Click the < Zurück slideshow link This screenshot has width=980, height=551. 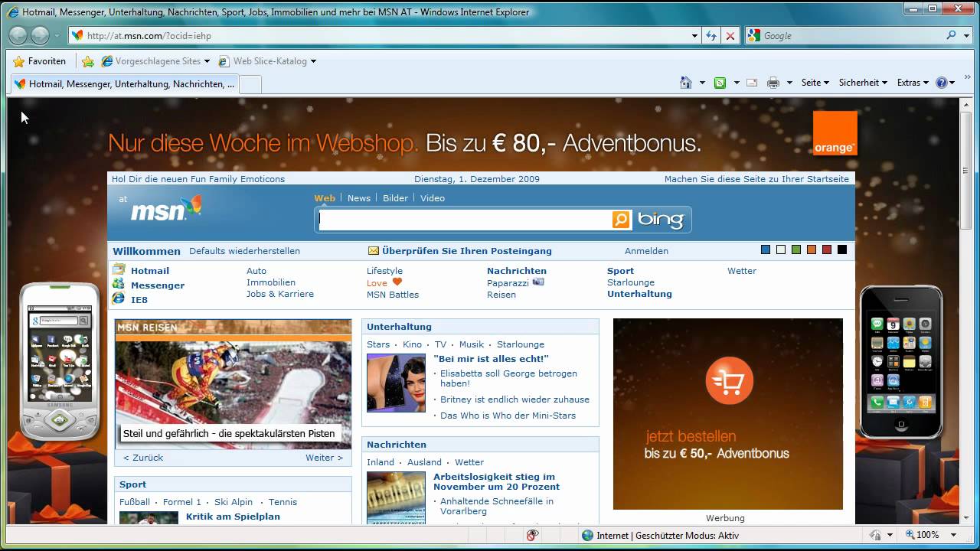click(x=143, y=458)
